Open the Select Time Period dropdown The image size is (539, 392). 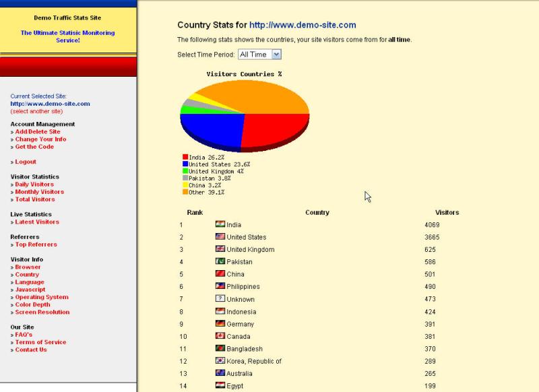click(259, 55)
